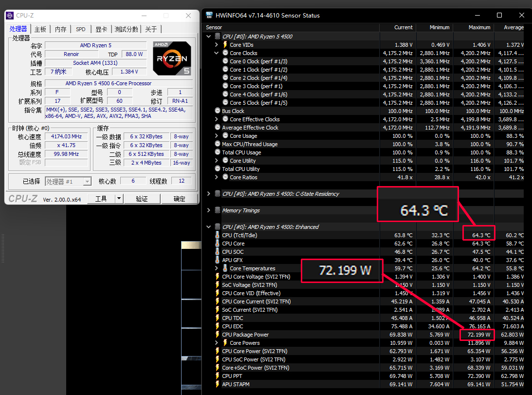Click the thermometer icon beside CPU (Tctl/Tdie)
Image resolution: width=532 pixels, height=395 pixels.
tap(218, 235)
